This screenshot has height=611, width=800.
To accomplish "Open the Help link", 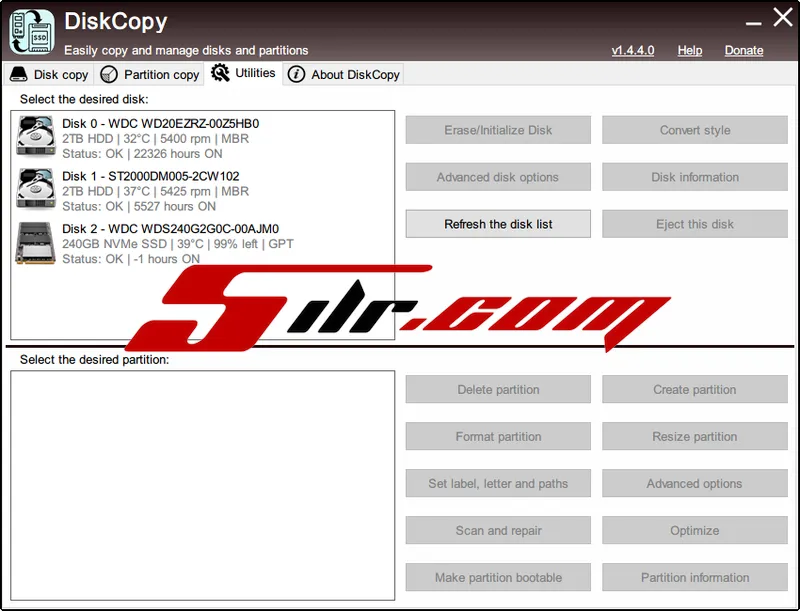I will click(690, 50).
